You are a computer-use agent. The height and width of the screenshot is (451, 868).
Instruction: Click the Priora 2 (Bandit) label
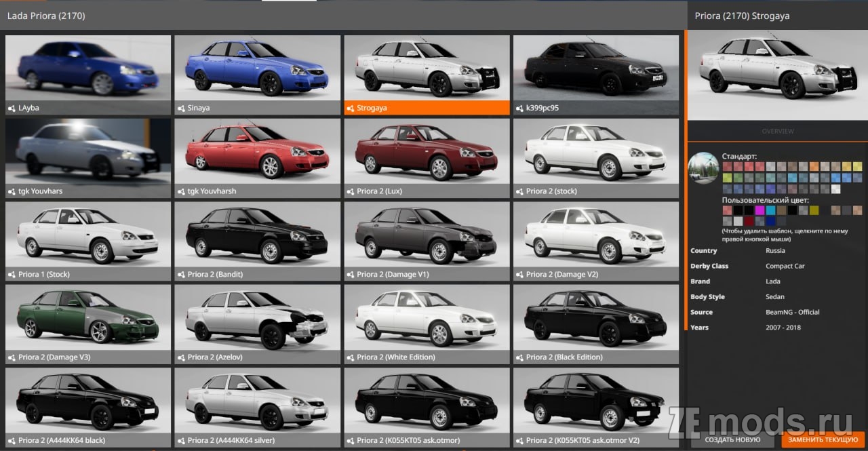(215, 274)
